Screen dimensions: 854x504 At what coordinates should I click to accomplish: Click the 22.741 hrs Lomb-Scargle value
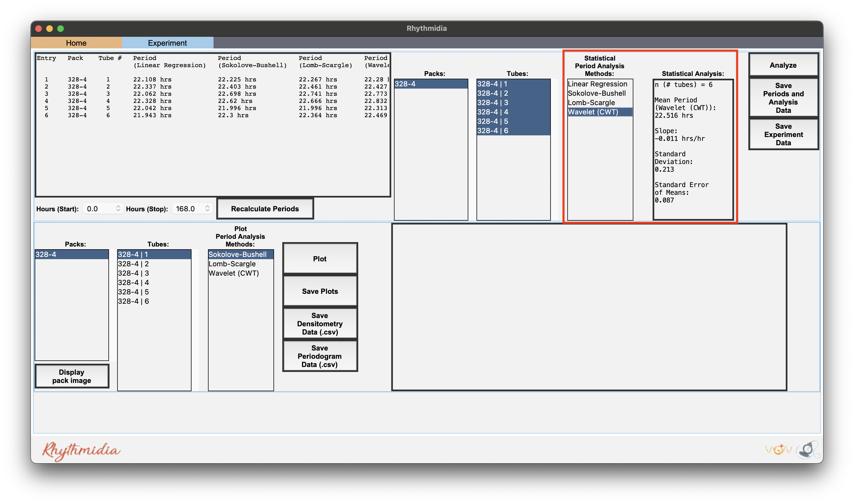click(x=318, y=94)
